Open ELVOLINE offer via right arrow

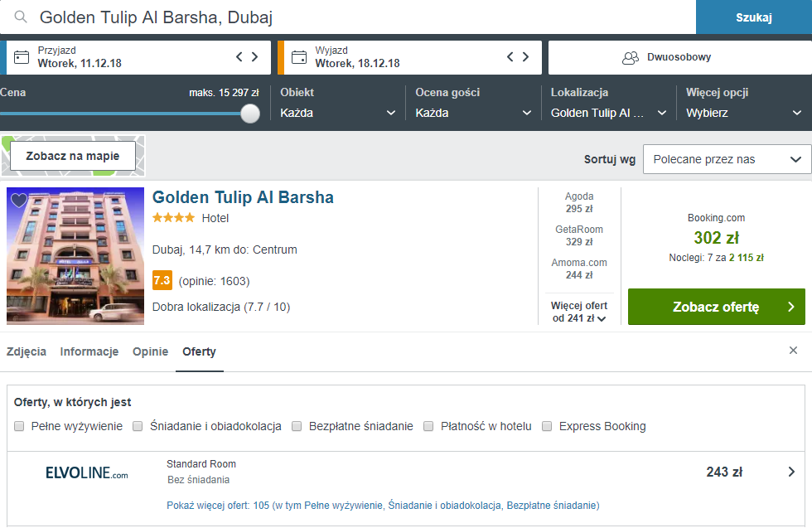click(790, 472)
